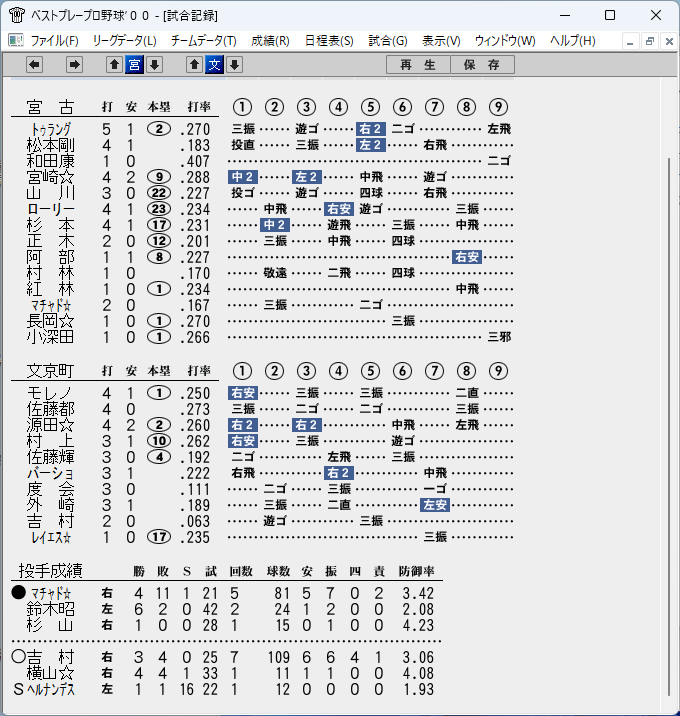The height and width of the screenshot is (716, 680).
Task: Click 宮古 team name header
Action: [x=50, y=107]
